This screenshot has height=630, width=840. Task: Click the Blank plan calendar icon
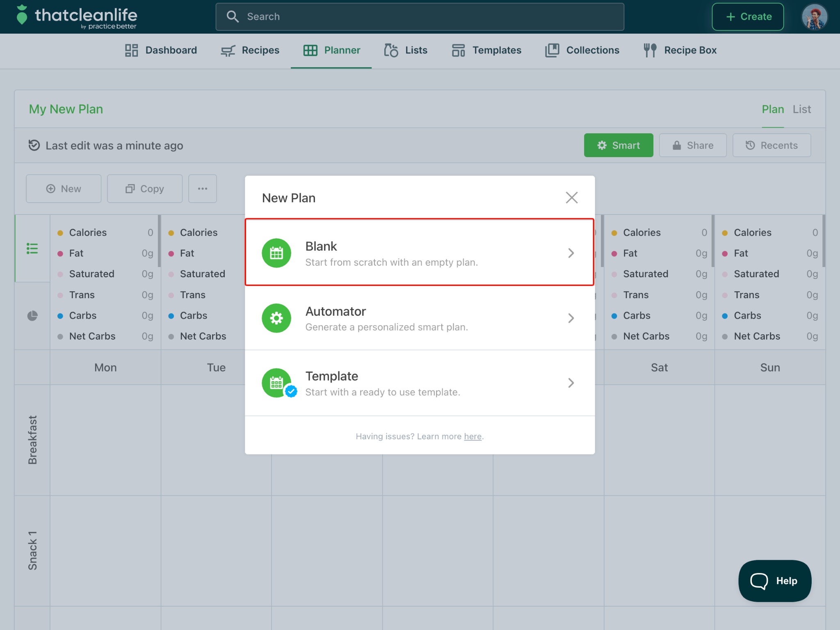pos(276,253)
